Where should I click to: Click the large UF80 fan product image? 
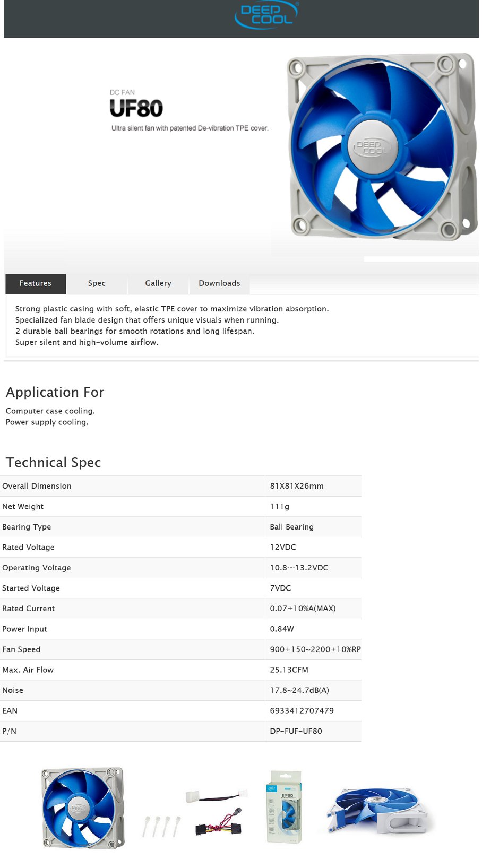pyautogui.click(x=382, y=146)
